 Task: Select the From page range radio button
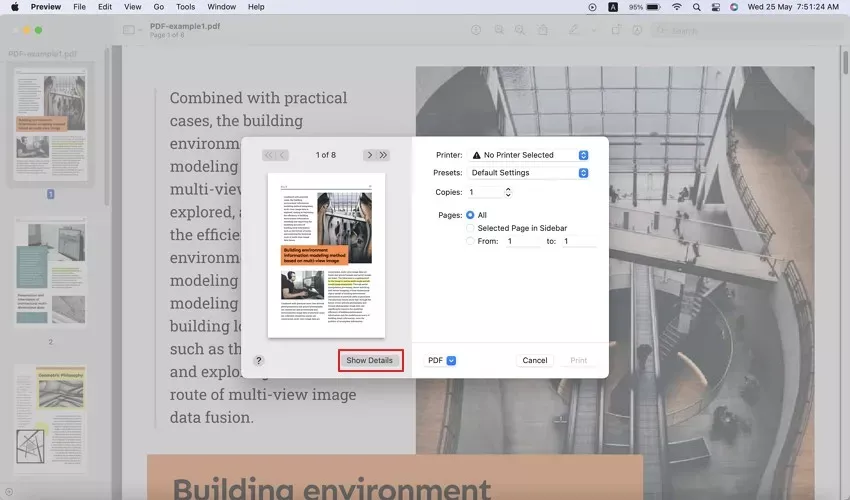tap(471, 241)
